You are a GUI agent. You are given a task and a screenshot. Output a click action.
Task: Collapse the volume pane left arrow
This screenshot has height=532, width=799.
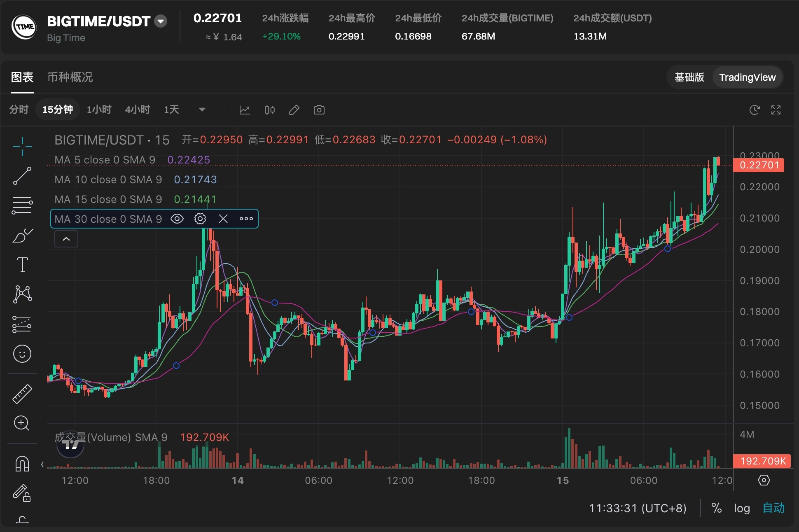42,464
